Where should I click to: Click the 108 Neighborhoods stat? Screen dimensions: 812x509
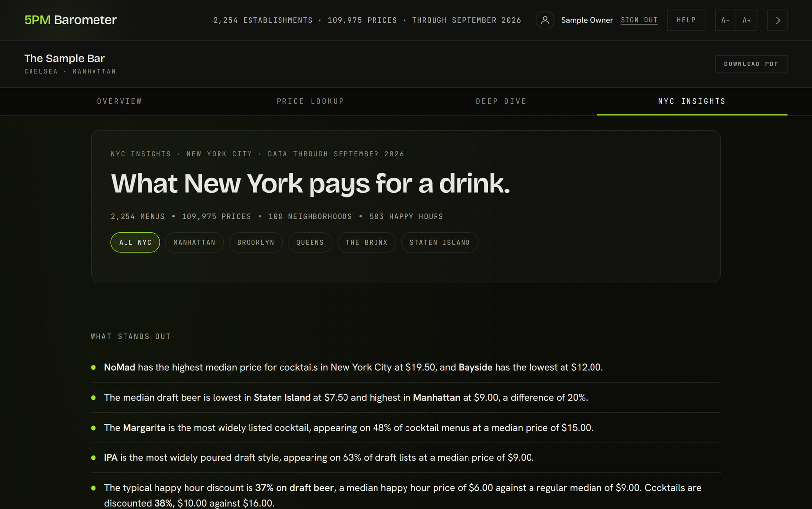point(310,217)
